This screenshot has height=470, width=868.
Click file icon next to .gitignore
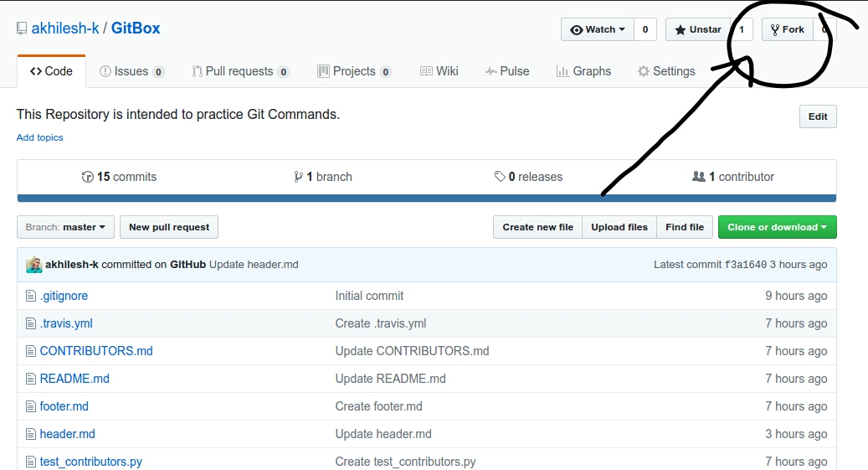31,296
